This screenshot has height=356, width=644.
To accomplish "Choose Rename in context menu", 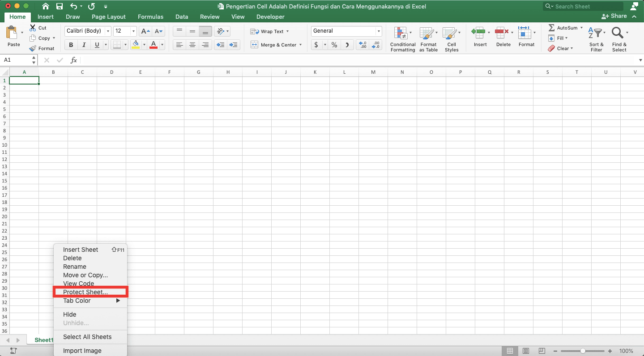I will pos(75,267).
